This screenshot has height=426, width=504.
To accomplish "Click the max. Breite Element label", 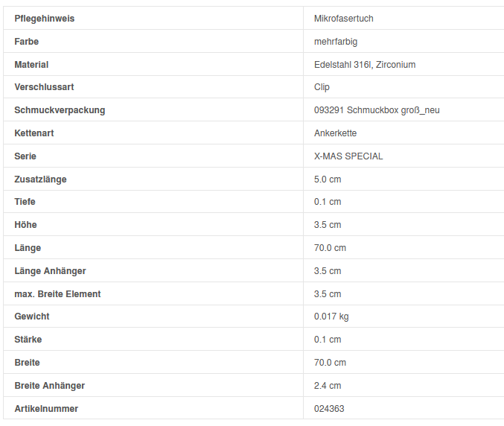I will coord(57,294).
